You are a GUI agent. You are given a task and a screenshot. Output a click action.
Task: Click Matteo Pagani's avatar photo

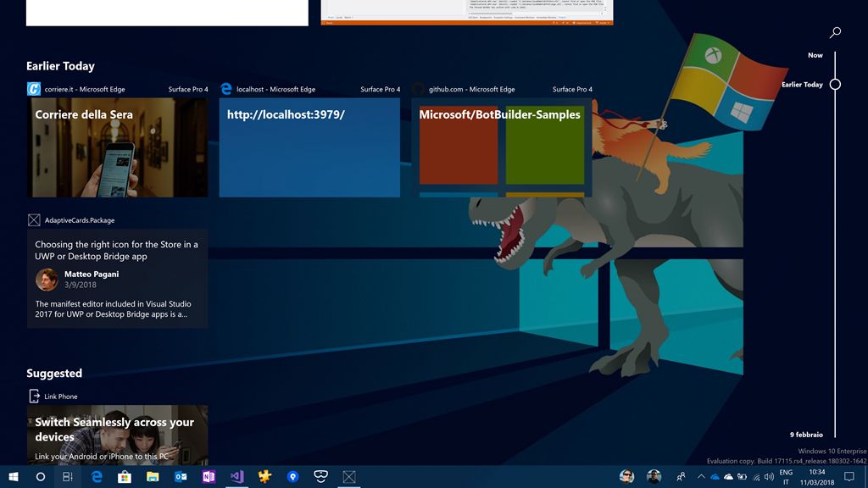click(47, 280)
